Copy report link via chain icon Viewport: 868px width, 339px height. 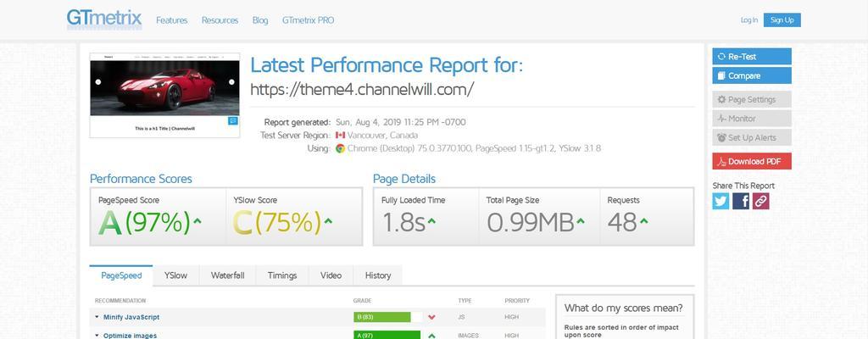(761, 201)
